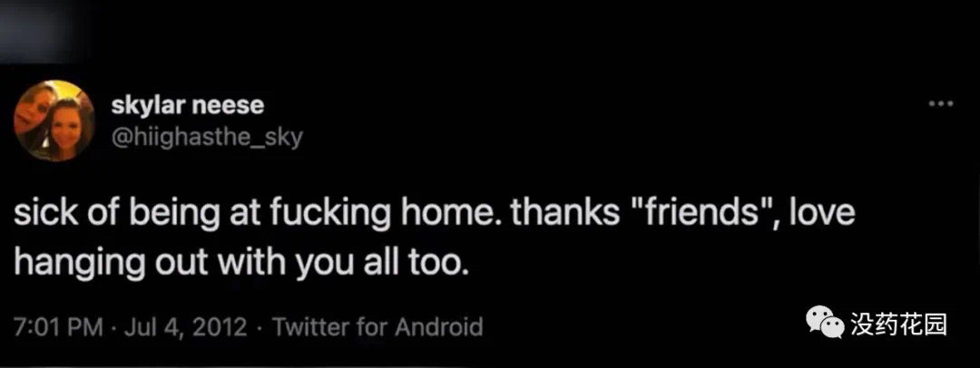Click the display name "skylar neese"
980x368 pixels.
[187, 106]
